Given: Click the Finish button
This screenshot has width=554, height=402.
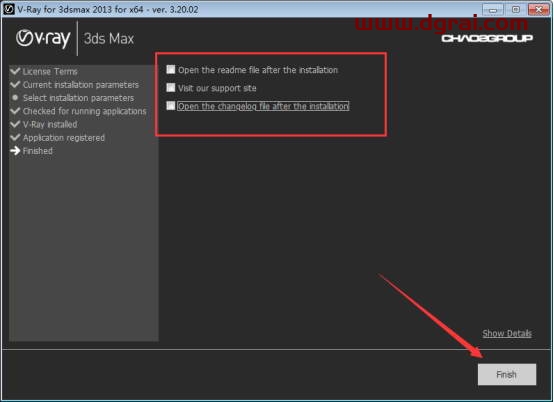Looking at the screenshot, I should point(507,374).
